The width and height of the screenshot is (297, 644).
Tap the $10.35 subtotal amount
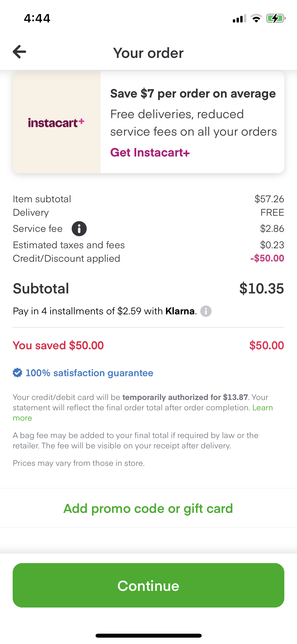261,288
